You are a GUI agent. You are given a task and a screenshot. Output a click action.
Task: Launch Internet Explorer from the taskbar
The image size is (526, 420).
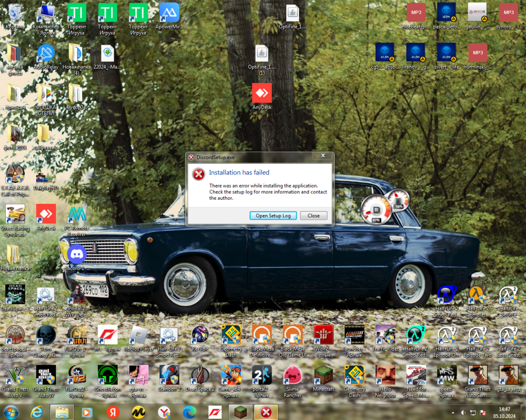tap(36, 412)
